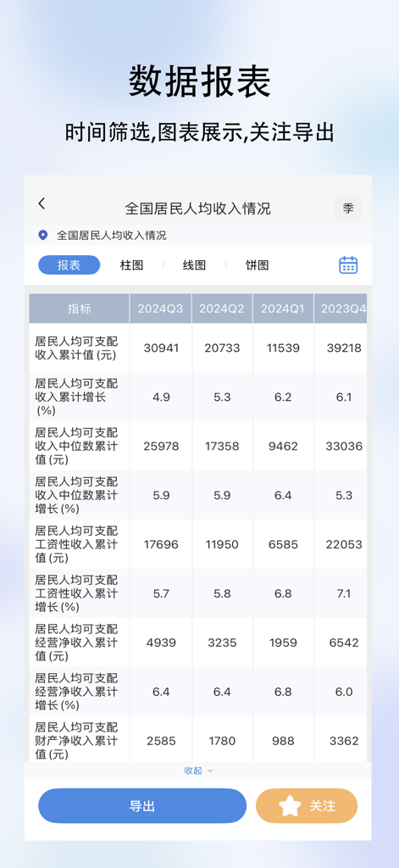Image resolution: width=399 pixels, height=868 pixels.
Task: Click the cell value 5.7
Action: (x=161, y=593)
